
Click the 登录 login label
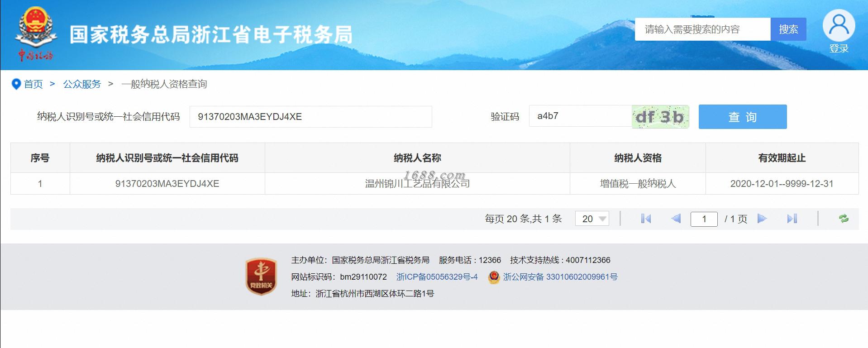839,48
